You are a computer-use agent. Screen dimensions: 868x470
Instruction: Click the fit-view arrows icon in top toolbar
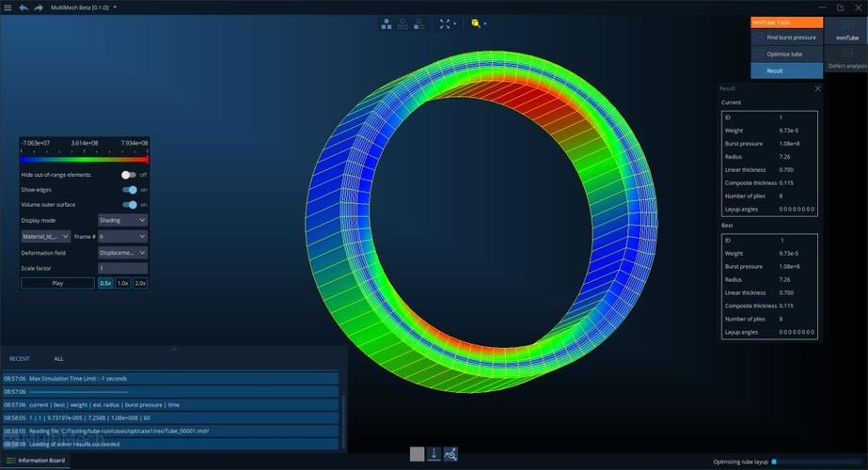(x=445, y=23)
